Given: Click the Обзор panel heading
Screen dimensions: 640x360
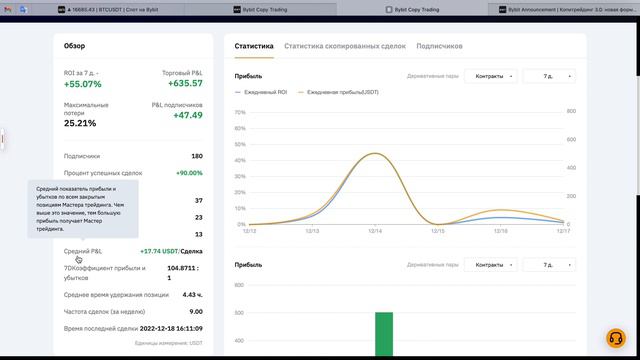Looking at the screenshot, I should (74, 46).
